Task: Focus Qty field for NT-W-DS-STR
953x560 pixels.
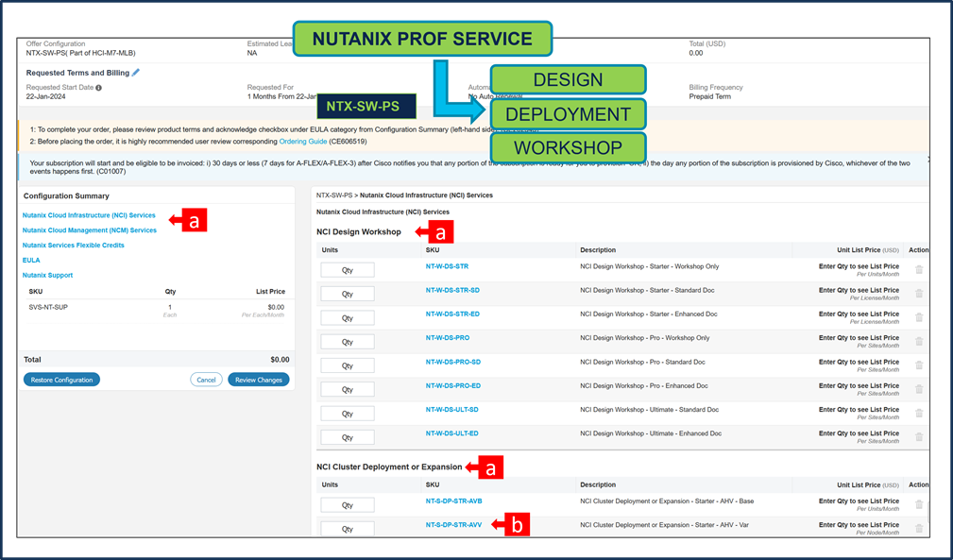Action: 347,270
